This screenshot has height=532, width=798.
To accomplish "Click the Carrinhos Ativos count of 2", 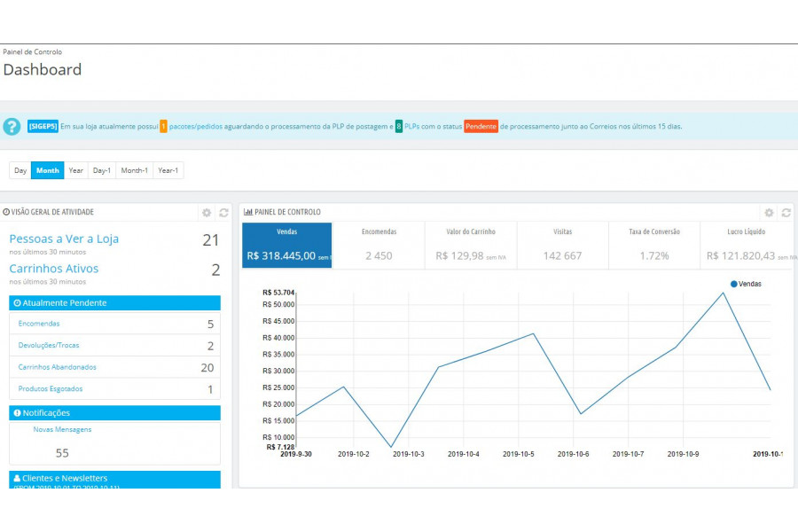I will tap(215, 270).
